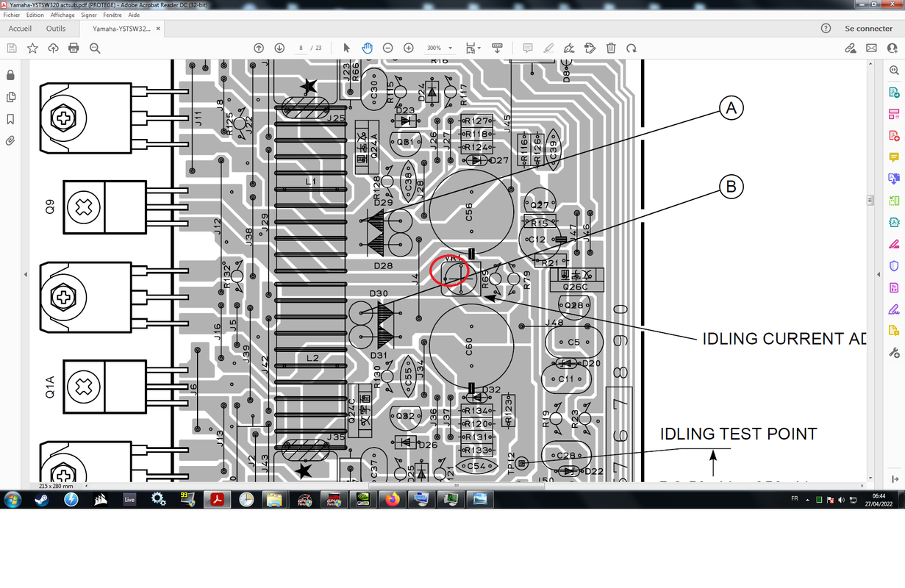Activate the hand pan tool
905x588 pixels.
[x=368, y=48]
